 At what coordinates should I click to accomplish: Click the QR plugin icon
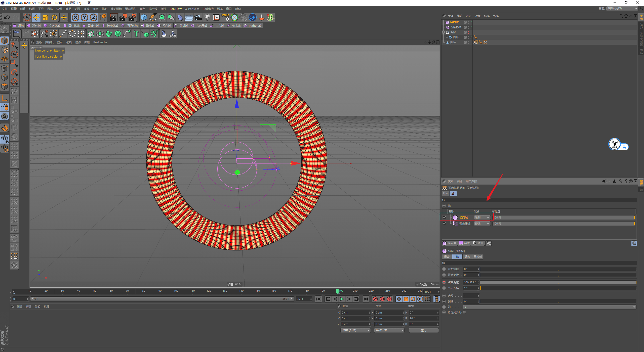[x=252, y=17]
